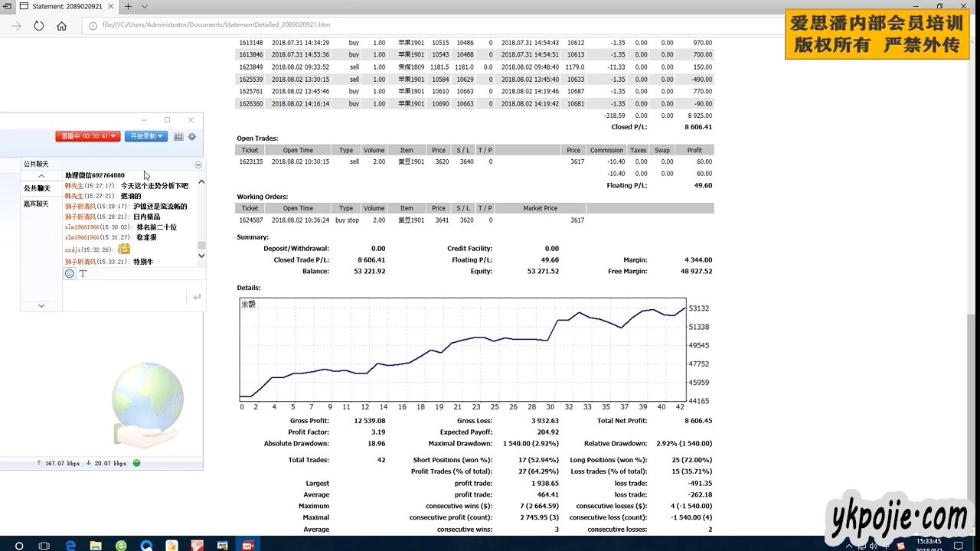Switch to the 嘉宾聊天 tab
980x551 pixels.
pos(36,204)
